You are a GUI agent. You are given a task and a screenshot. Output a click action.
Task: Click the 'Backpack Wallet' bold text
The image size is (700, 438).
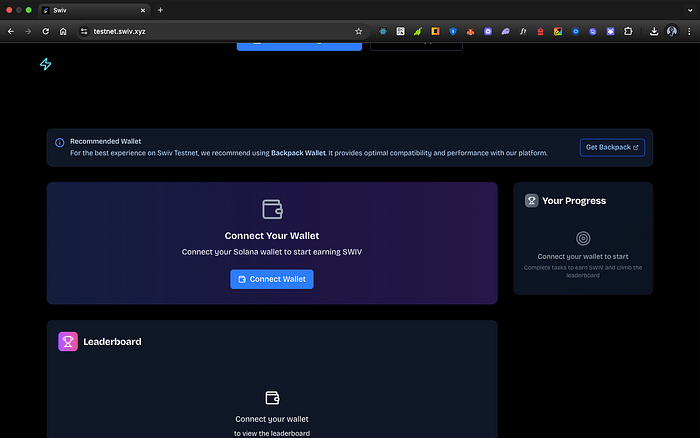pos(298,153)
